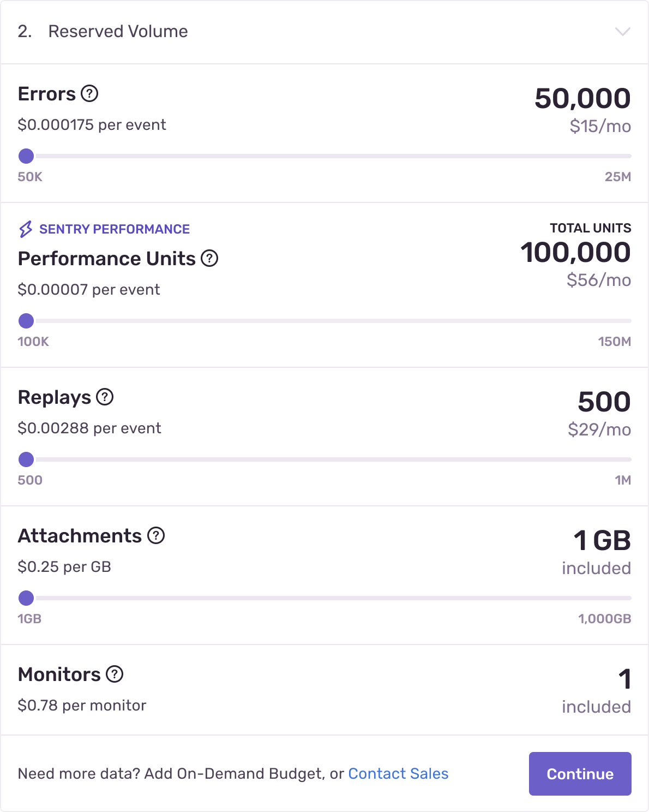Click the Reserved Volume step heading
Screen dimensions: 649x812
[x=118, y=32]
